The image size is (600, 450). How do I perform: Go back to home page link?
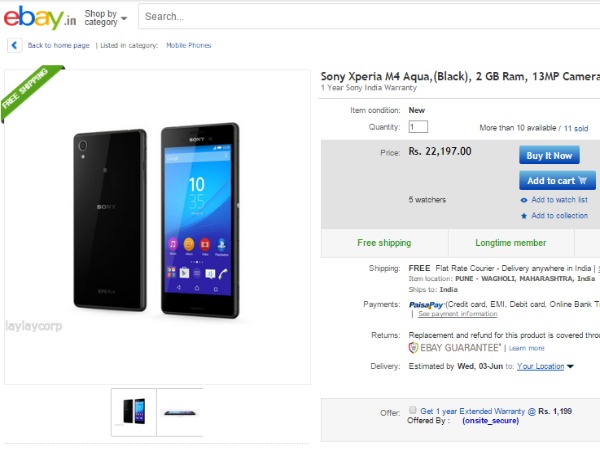58,45
